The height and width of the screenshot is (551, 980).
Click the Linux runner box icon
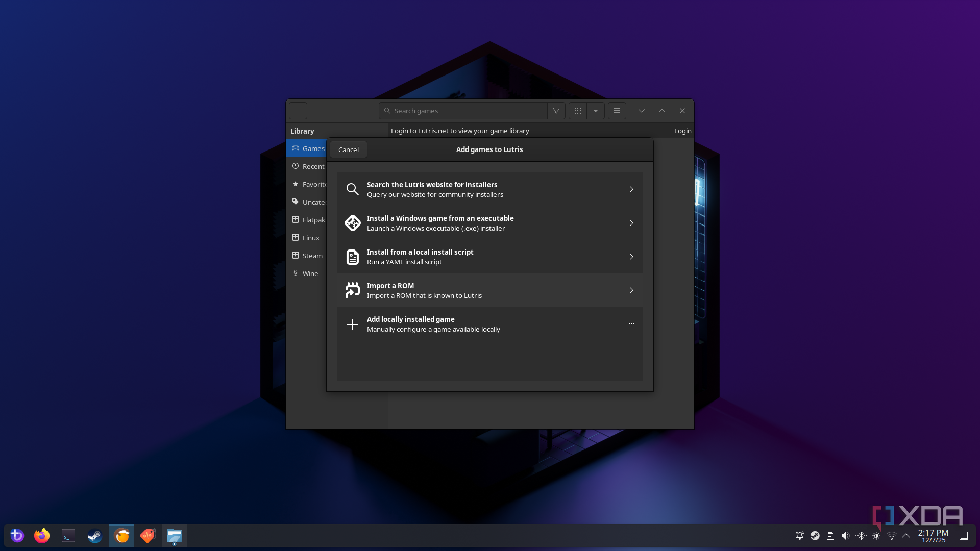coord(295,237)
